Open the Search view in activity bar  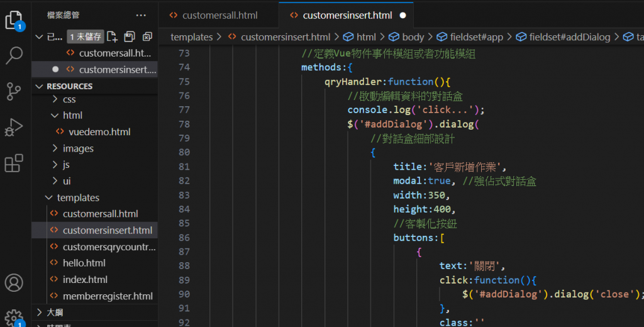click(14, 55)
